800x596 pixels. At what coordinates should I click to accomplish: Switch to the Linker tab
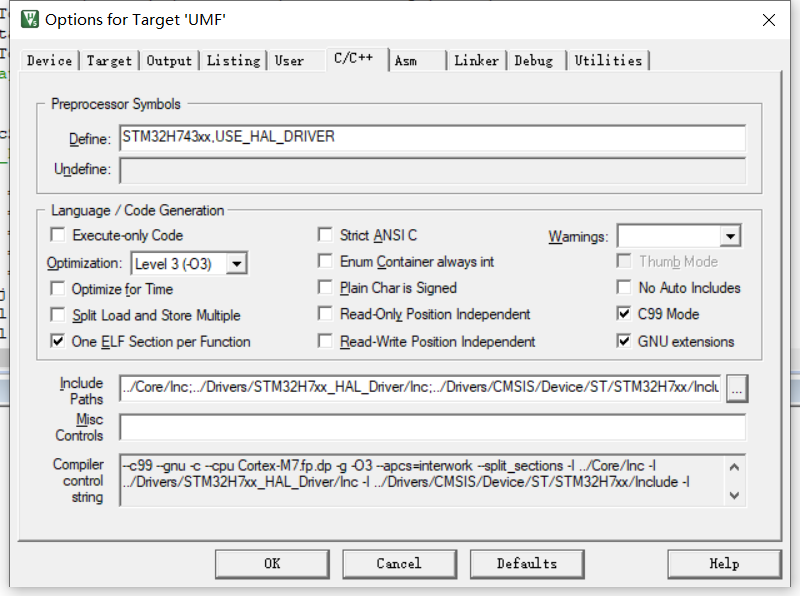[x=476, y=60]
